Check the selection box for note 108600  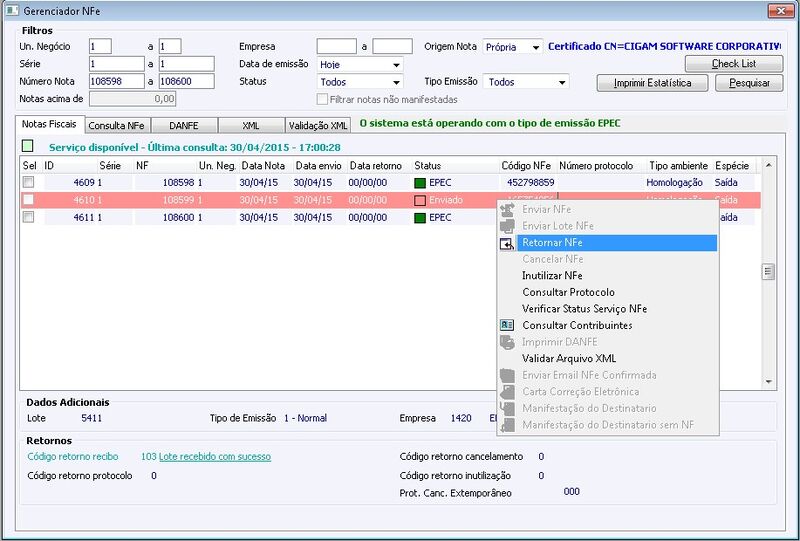(x=29, y=217)
